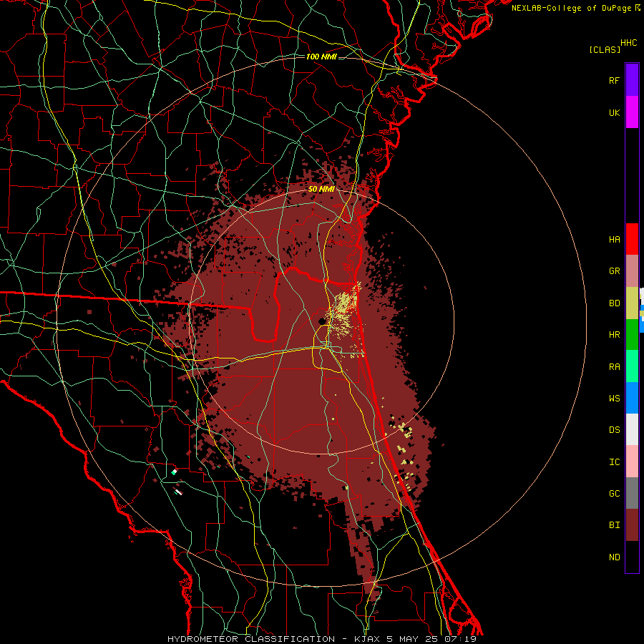Click the ND legend label
This screenshot has width=644, height=644.
614,557
